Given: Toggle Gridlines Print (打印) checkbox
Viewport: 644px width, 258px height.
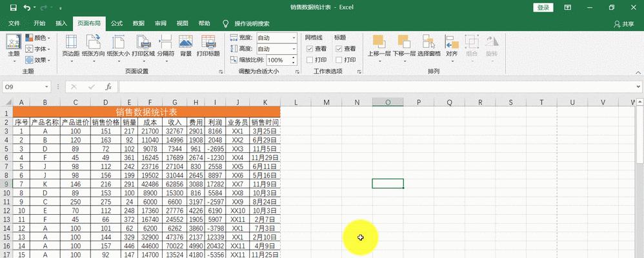Looking at the screenshot, I should (310, 60).
